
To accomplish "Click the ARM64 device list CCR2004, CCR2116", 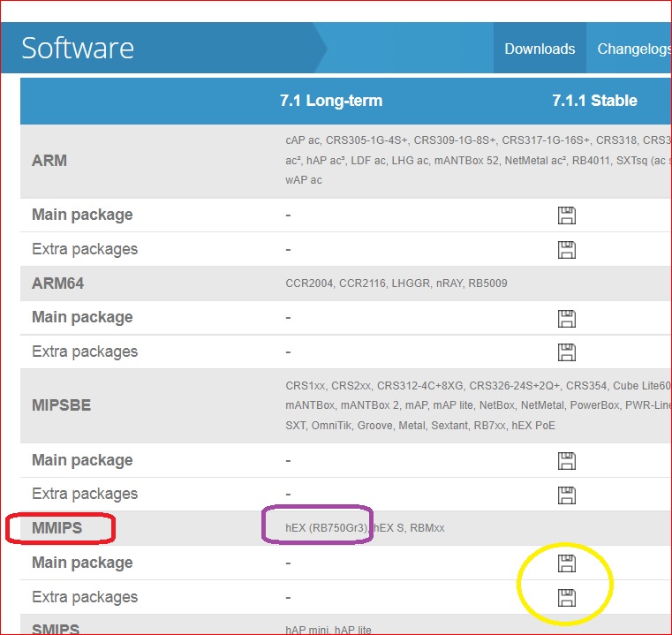I will 396,283.
